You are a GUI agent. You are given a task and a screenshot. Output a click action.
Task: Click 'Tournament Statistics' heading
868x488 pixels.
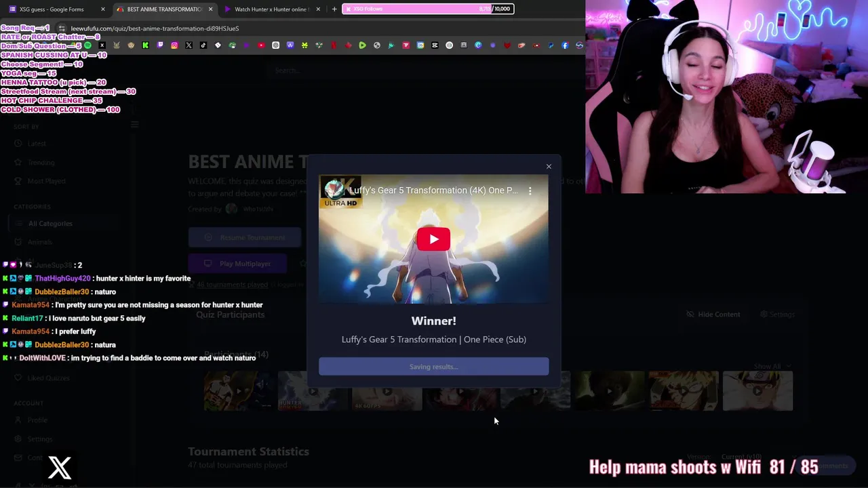coord(248,451)
